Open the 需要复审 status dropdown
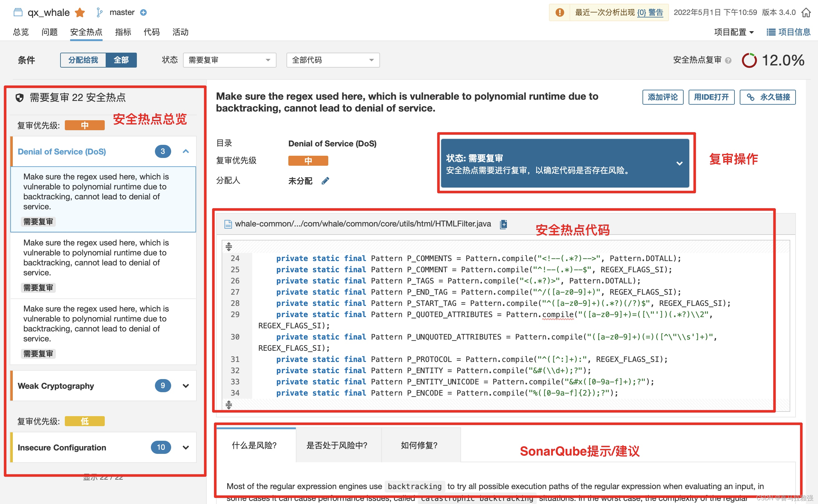 click(229, 60)
